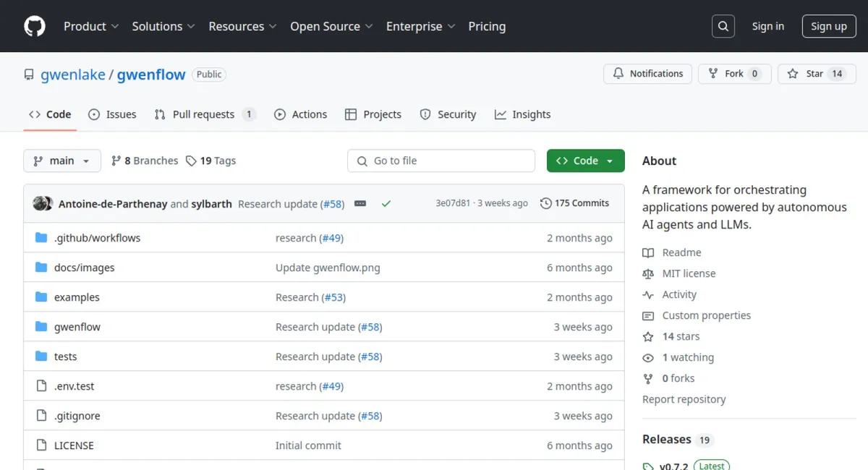Go to the Pricing page
The width and height of the screenshot is (868, 470).
(x=487, y=26)
